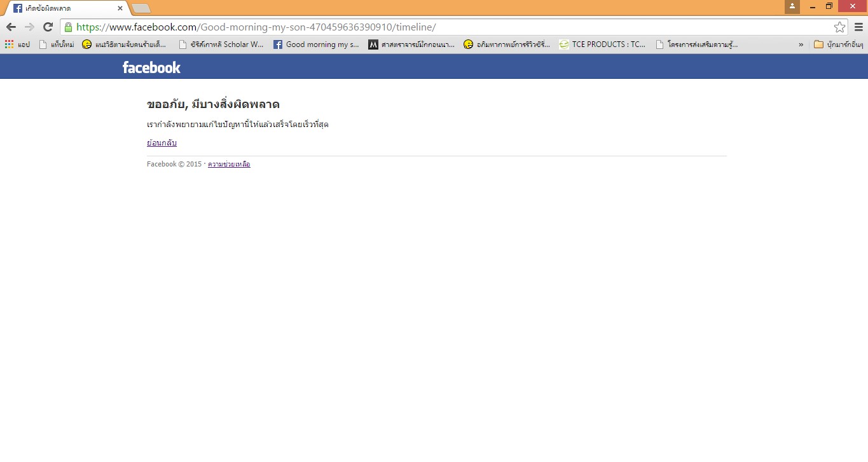
Task: Click the message เรากำลังพยายามแก้ไขปัญหานี้ให้แล้วเสร็จโดยเร็วที่สุด
Action: point(238,124)
